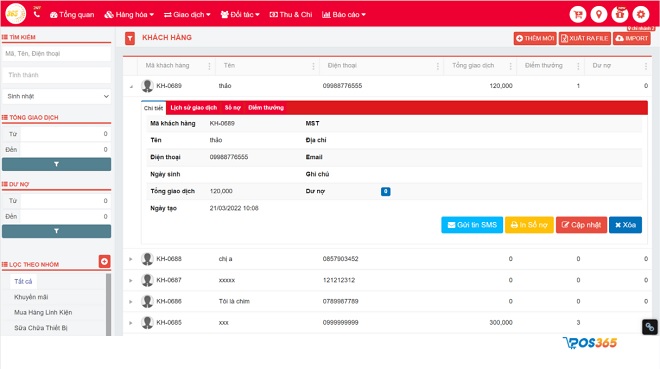
Task: Open the settings gear icon
Action: (x=641, y=14)
